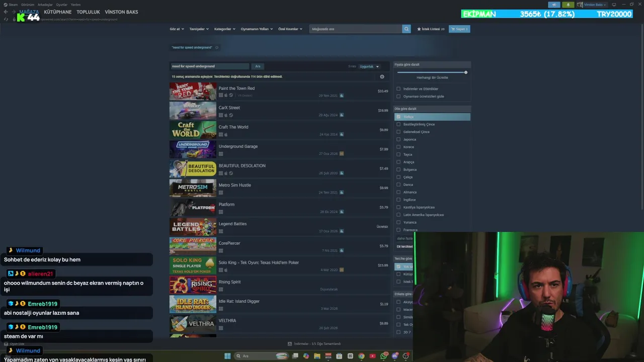The image size is (644, 362).
Task: Click the need for speed underground search box
Action: tap(210, 66)
